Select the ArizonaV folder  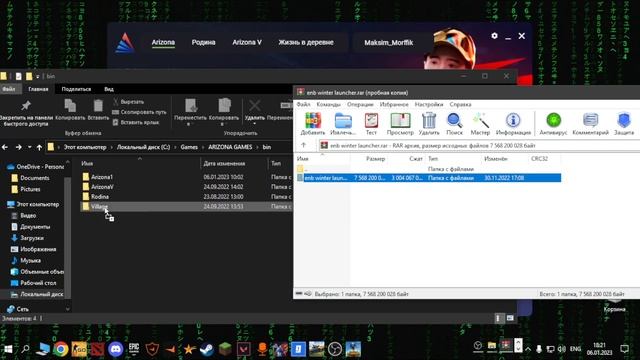tap(102, 187)
